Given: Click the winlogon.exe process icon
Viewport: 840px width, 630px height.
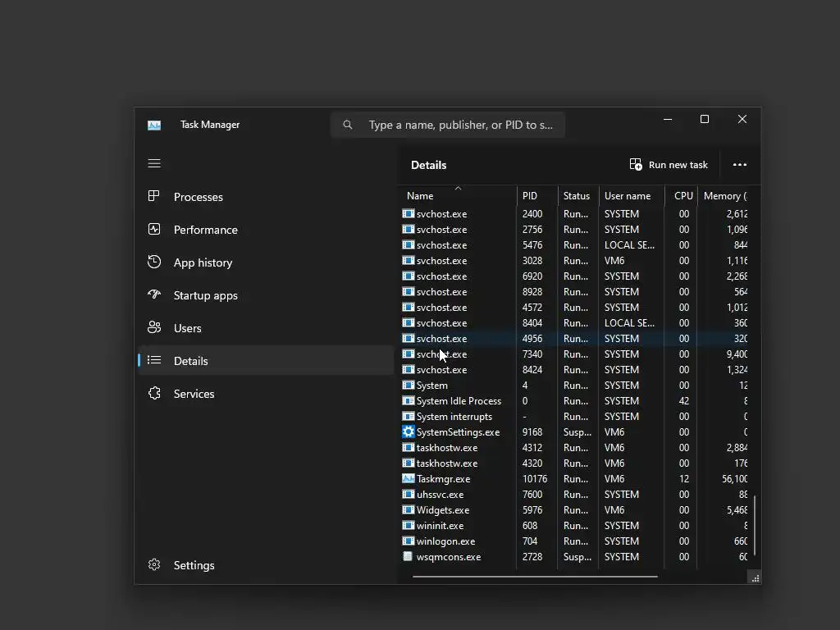Looking at the screenshot, I should tap(409, 541).
